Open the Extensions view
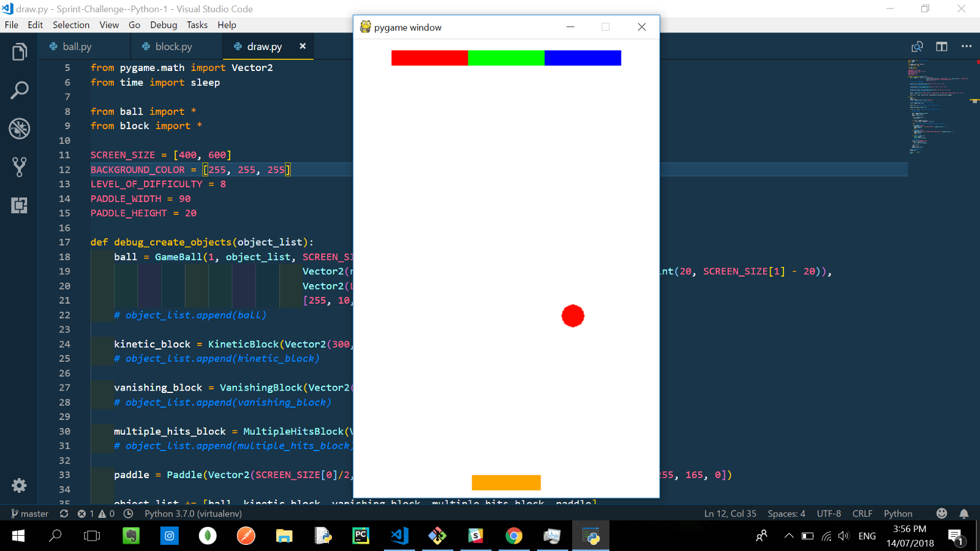The width and height of the screenshot is (980, 551). pos(20,205)
